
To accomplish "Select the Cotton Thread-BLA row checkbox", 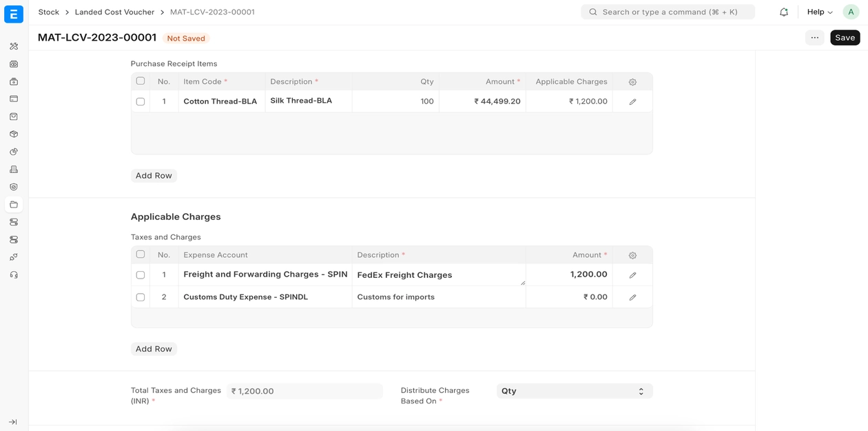I will tap(141, 101).
